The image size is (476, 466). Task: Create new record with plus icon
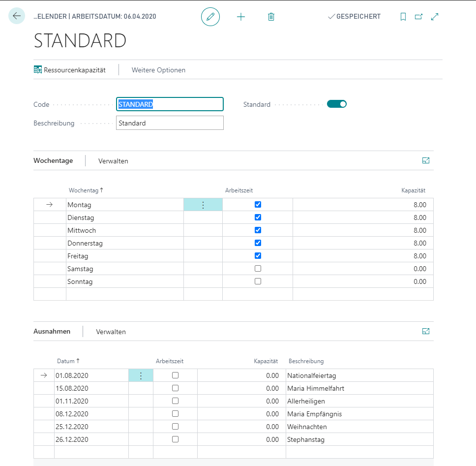pyautogui.click(x=241, y=17)
